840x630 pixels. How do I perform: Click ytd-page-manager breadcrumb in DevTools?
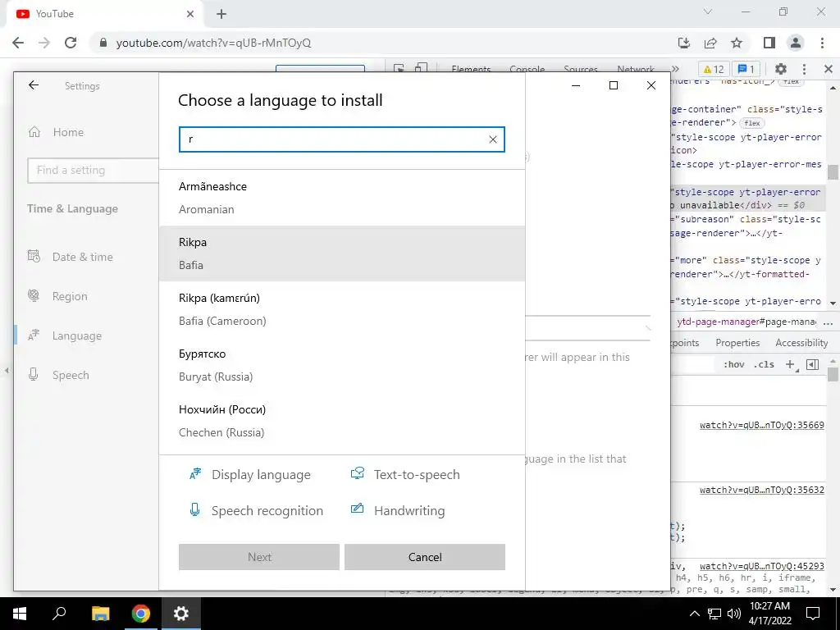[746, 322]
